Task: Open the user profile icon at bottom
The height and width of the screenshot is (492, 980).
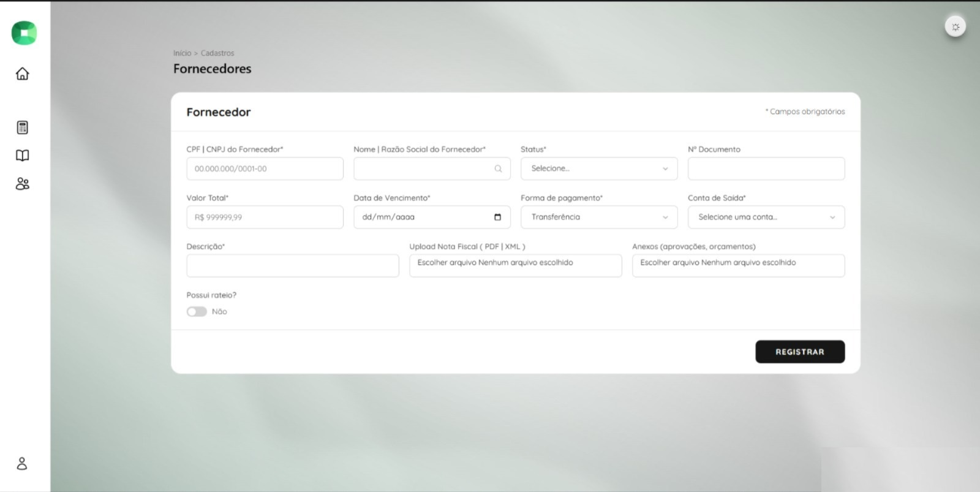Action: 22,463
